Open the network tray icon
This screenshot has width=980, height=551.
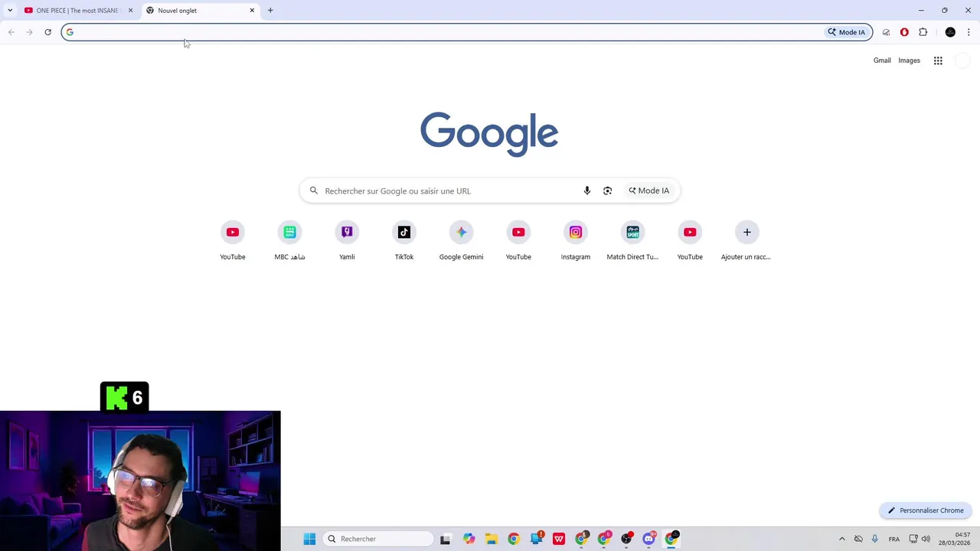(x=913, y=539)
